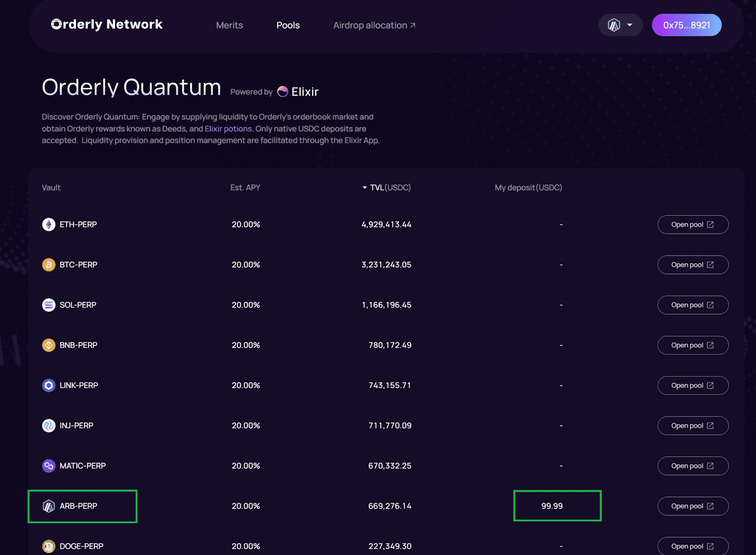Screen dimensions: 756x555
Task: Click the Vault column header
Action: (51, 188)
